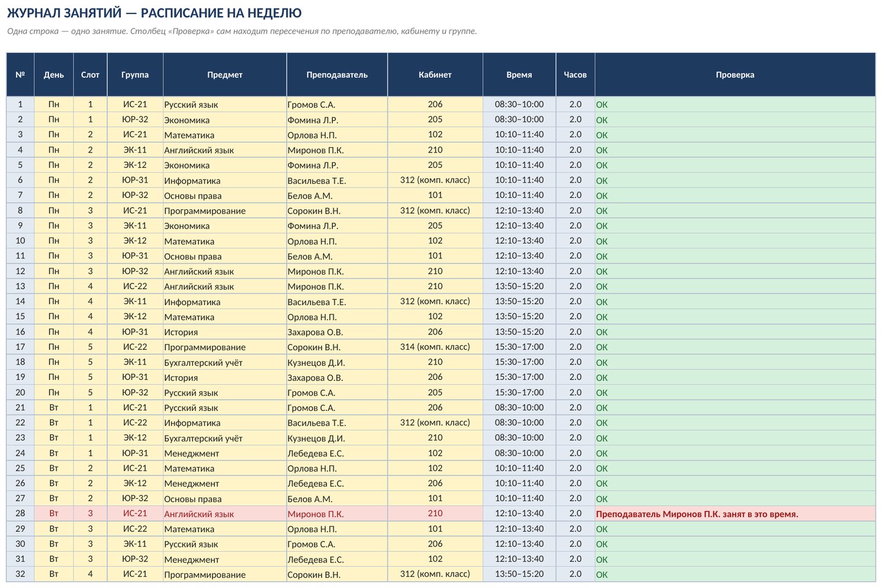Click the 'Проверка' column header
Image resolution: width=882 pixels, height=588 pixels.
(735, 75)
